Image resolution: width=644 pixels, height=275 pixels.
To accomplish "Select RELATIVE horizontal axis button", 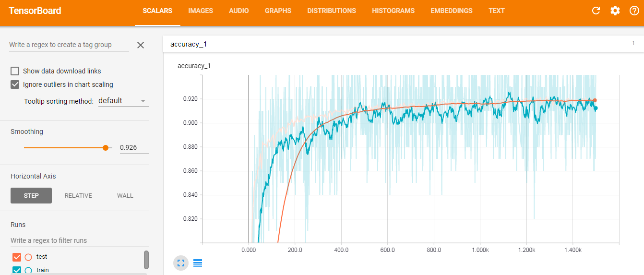I will pyautogui.click(x=78, y=195).
